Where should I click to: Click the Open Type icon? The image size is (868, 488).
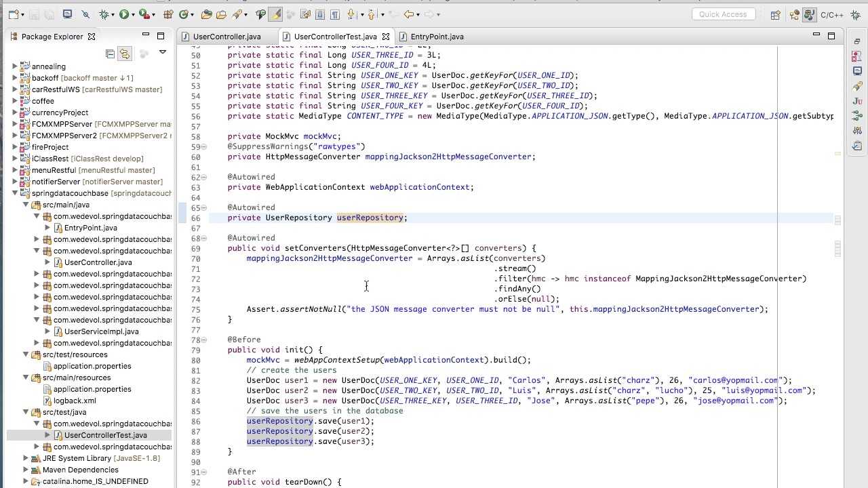[207, 14]
